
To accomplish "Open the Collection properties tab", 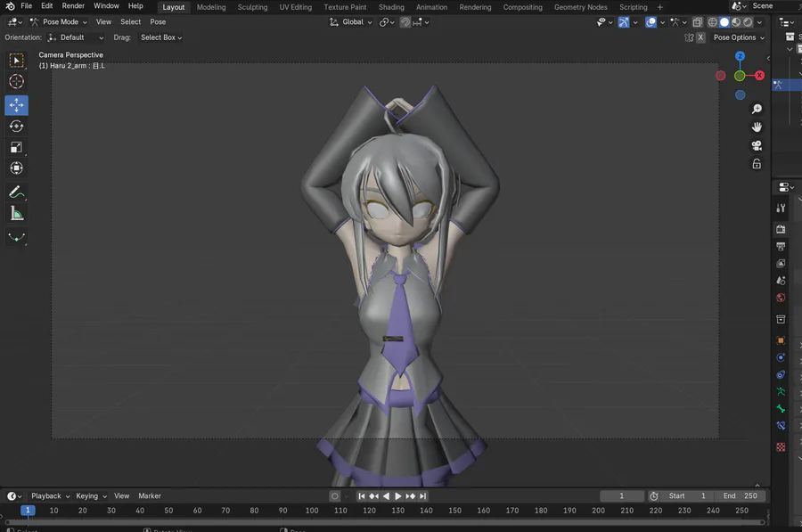I will tap(781, 319).
